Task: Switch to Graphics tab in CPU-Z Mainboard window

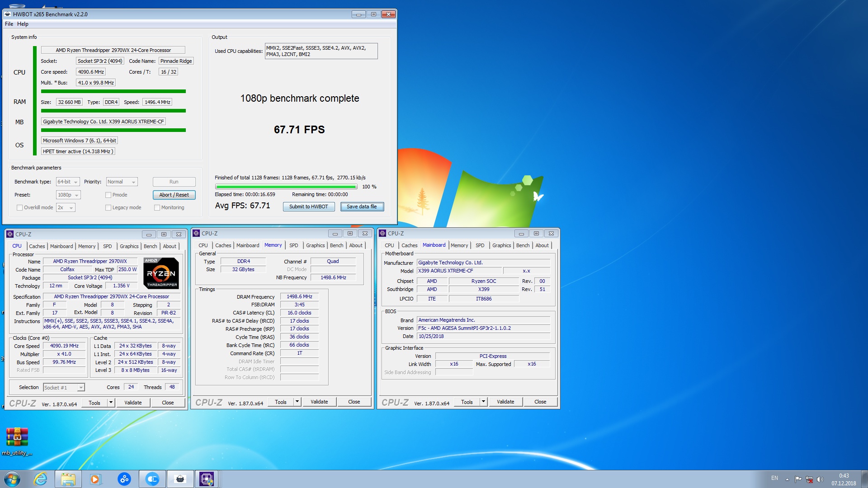Action: pyautogui.click(x=501, y=245)
